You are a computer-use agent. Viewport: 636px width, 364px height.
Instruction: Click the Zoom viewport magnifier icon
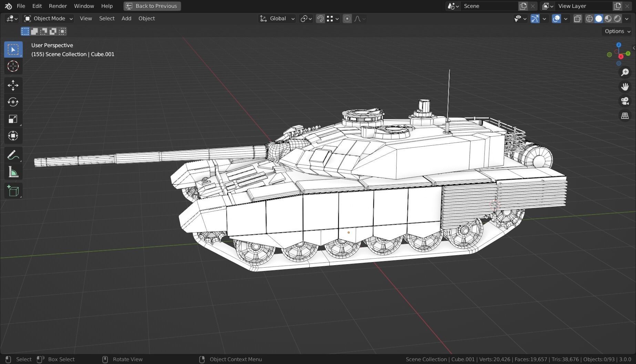[625, 72]
